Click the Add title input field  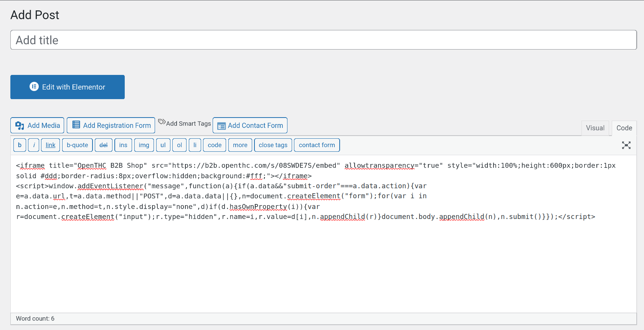pos(324,40)
